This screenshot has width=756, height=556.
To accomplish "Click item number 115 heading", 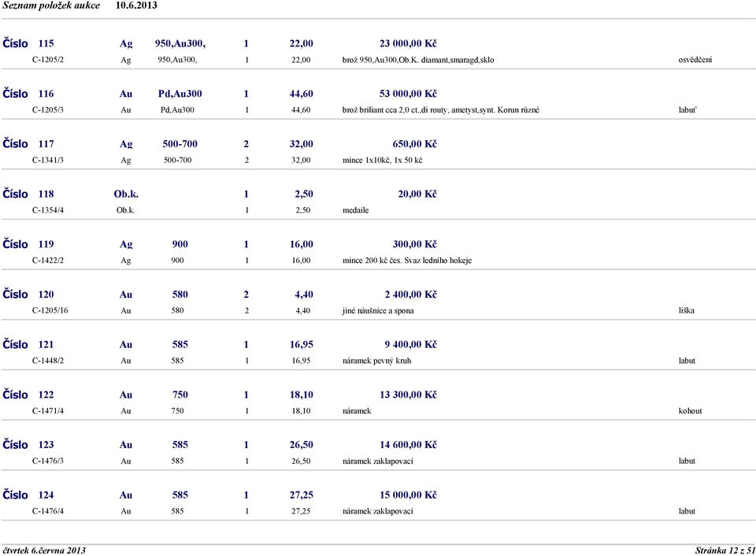I will tap(28, 43).
